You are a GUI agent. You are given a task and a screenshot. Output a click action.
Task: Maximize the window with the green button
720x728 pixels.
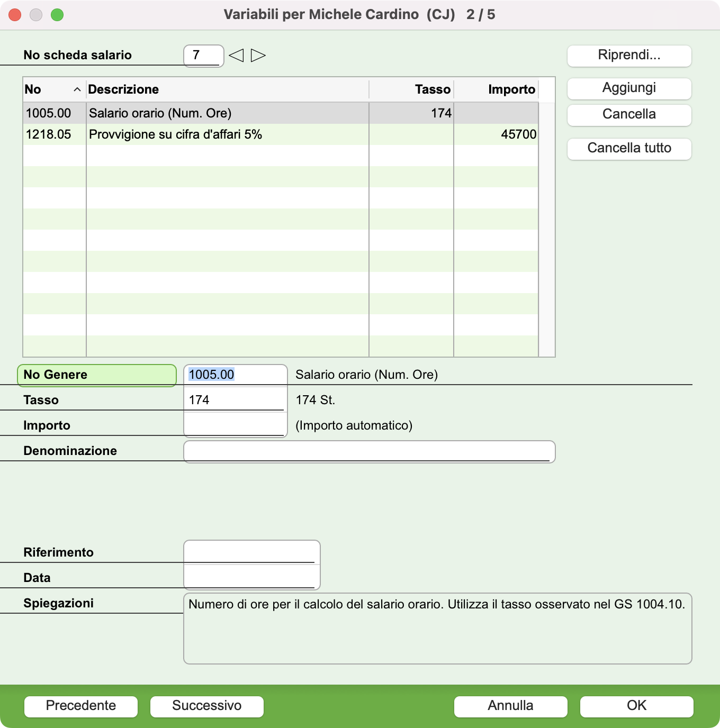click(x=57, y=15)
